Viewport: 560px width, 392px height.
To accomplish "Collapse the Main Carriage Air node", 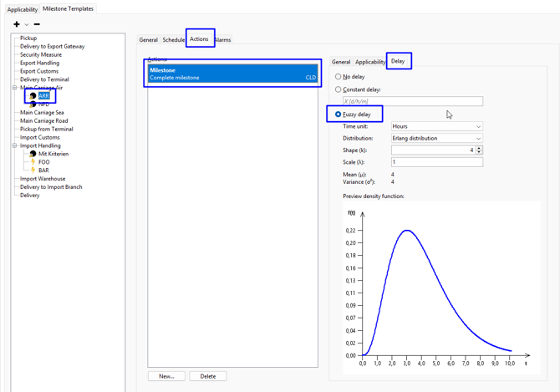I will click(15, 88).
